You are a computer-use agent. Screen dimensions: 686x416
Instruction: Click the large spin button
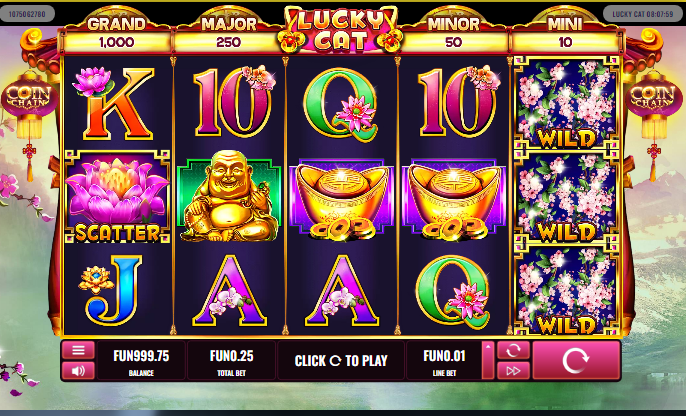tap(576, 360)
